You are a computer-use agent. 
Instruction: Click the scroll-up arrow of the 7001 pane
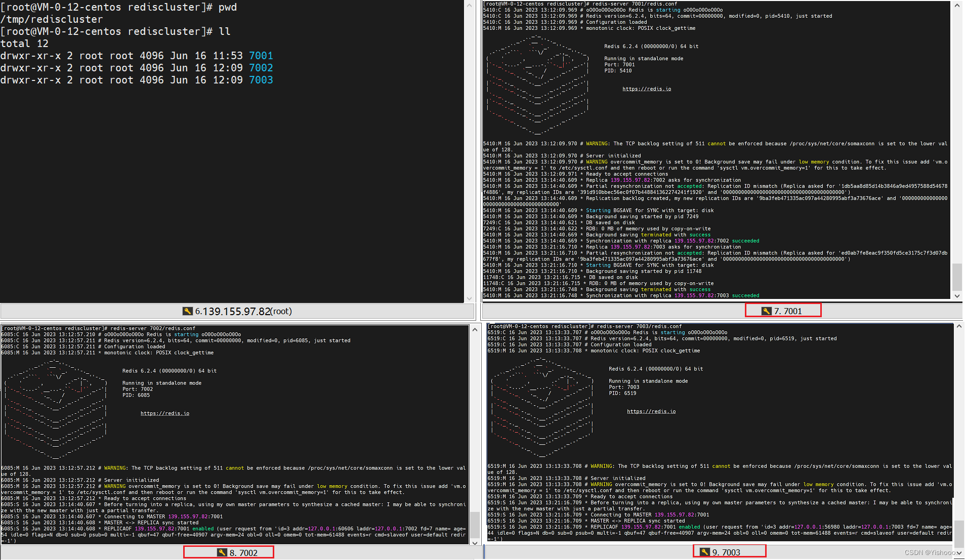coord(957,6)
